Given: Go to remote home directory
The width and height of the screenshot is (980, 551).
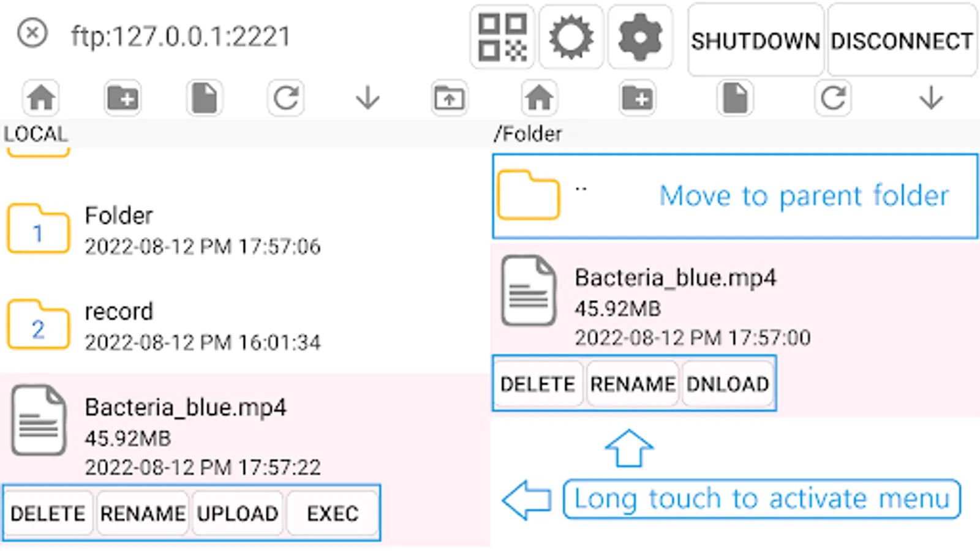Looking at the screenshot, I should point(539,98).
